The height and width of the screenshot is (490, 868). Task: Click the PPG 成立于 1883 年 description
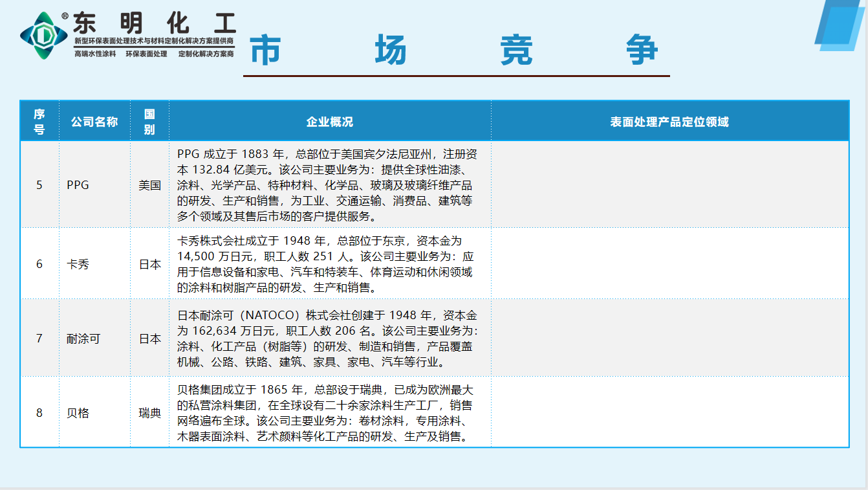pyautogui.click(x=327, y=184)
